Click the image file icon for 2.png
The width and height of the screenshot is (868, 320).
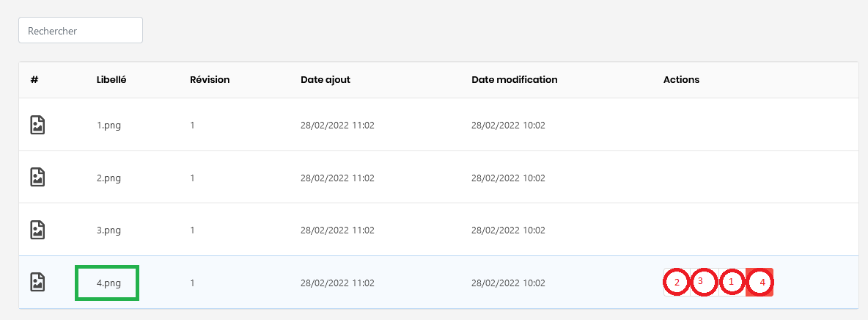37,177
